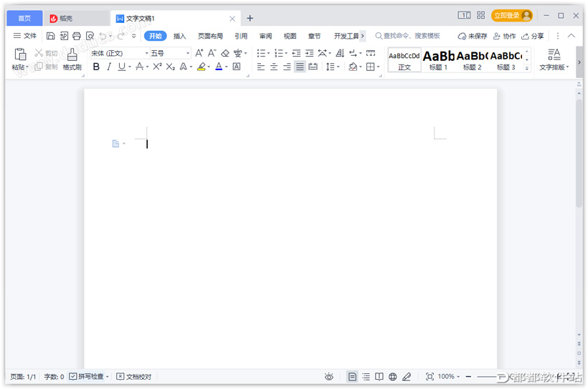
Task: Switch to web layout globe icon
Action: point(393,377)
